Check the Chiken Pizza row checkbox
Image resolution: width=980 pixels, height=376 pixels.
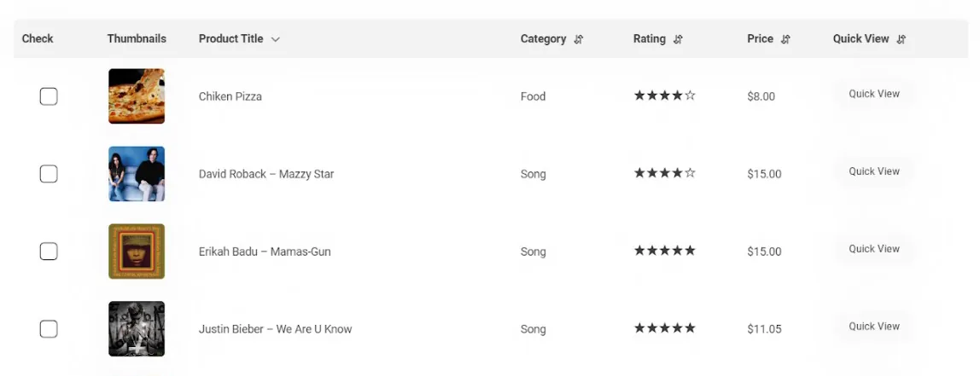(49, 96)
